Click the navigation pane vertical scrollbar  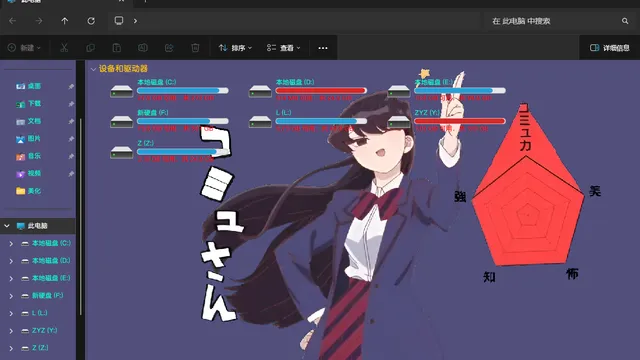(80, 216)
